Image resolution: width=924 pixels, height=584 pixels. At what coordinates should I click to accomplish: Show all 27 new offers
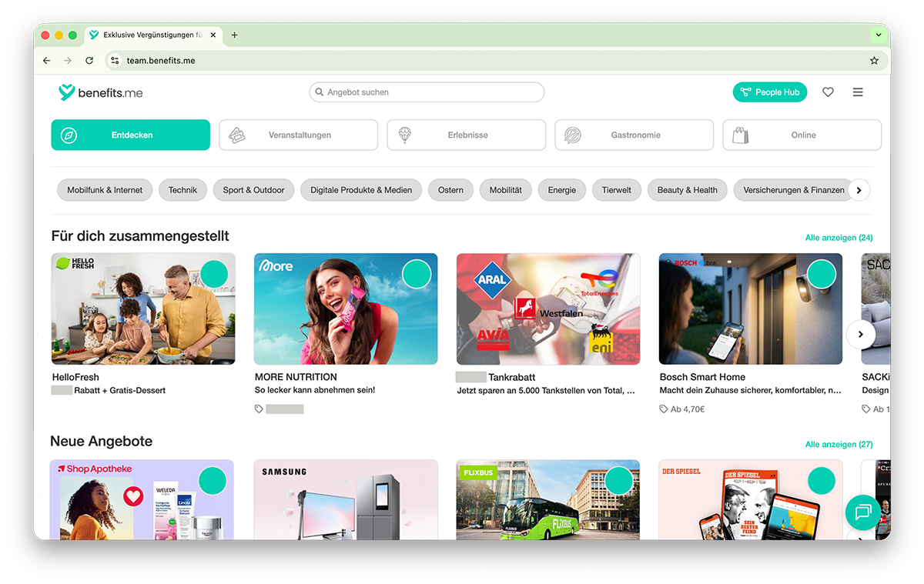(x=839, y=445)
